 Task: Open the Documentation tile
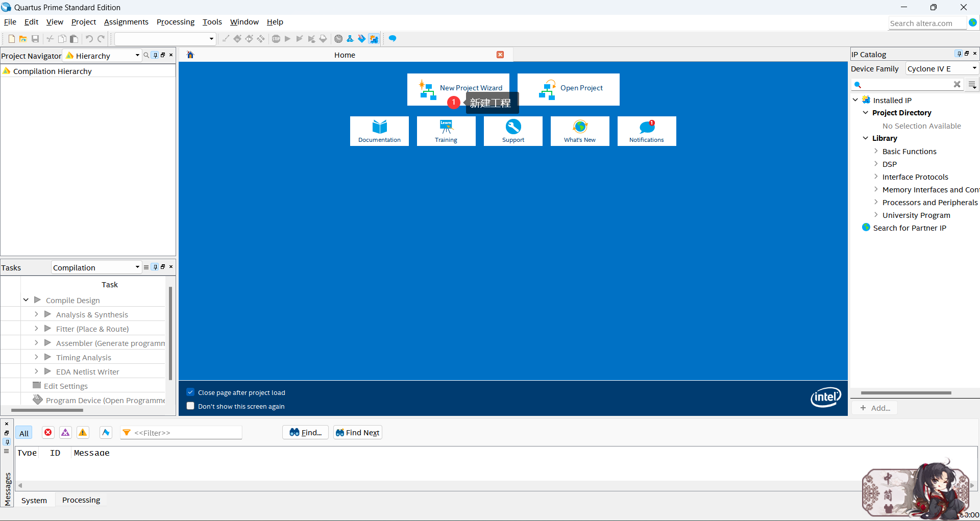pos(379,131)
